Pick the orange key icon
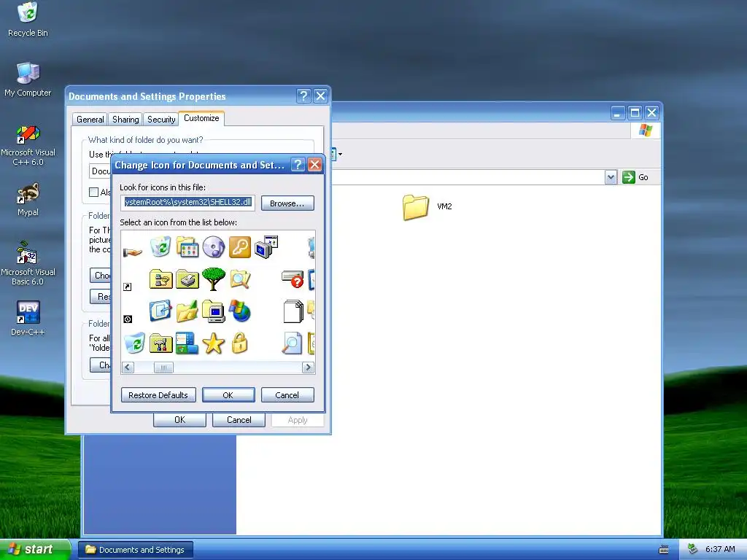Image resolution: width=747 pixels, height=560 pixels. click(239, 247)
